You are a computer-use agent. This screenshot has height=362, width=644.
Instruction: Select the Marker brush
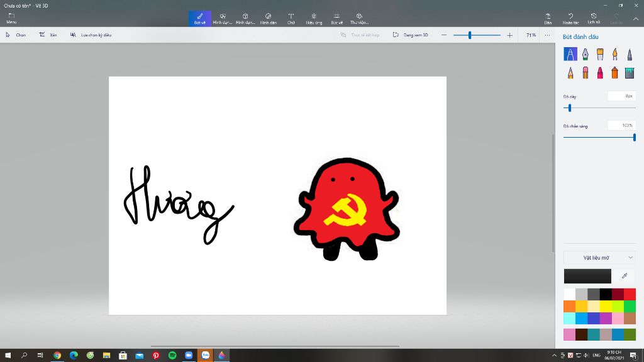[x=570, y=54]
